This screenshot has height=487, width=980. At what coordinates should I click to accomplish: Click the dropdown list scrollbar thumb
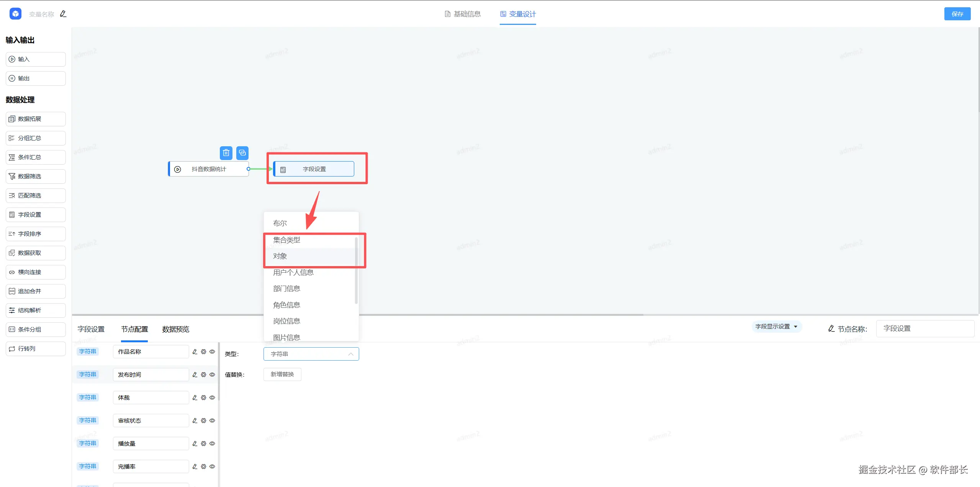coord(356,270)
